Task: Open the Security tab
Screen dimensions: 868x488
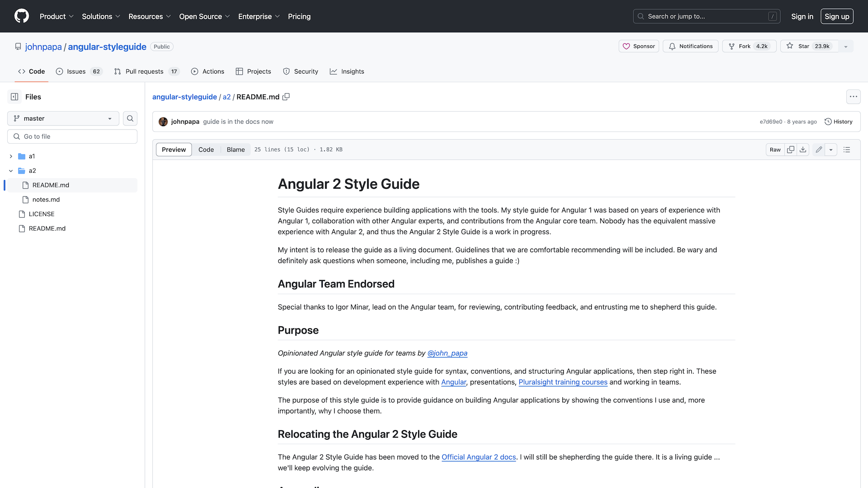Action: [x=301, y=71]
